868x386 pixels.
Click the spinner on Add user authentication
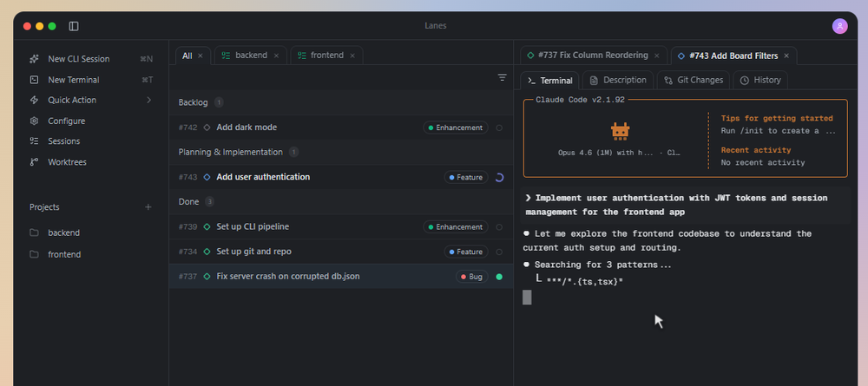pyautogui.click(x=499, y=178)
